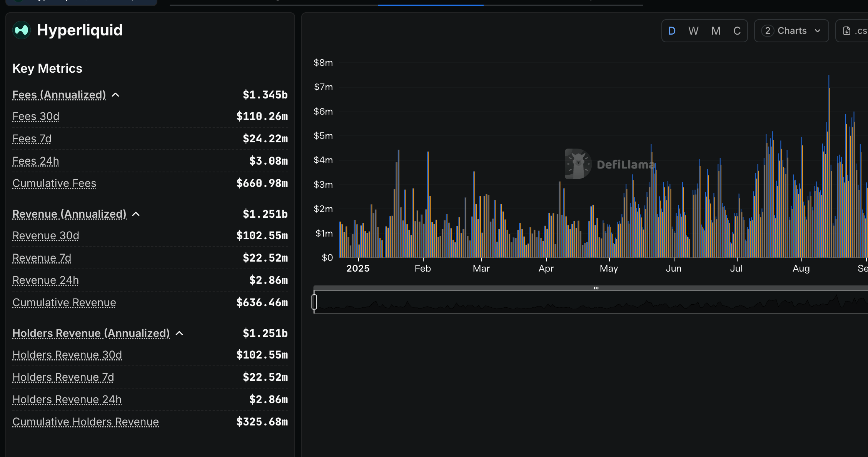Click the Cumulative Fees link

(54, 183)
